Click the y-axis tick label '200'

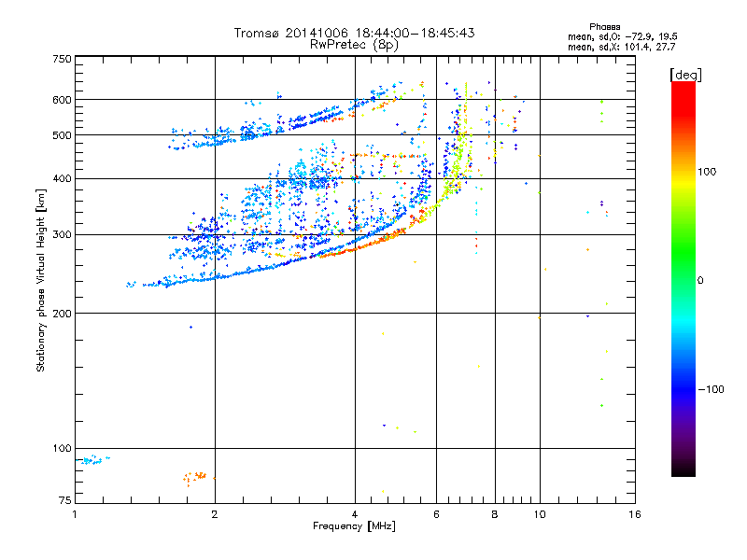coord(62,314)
